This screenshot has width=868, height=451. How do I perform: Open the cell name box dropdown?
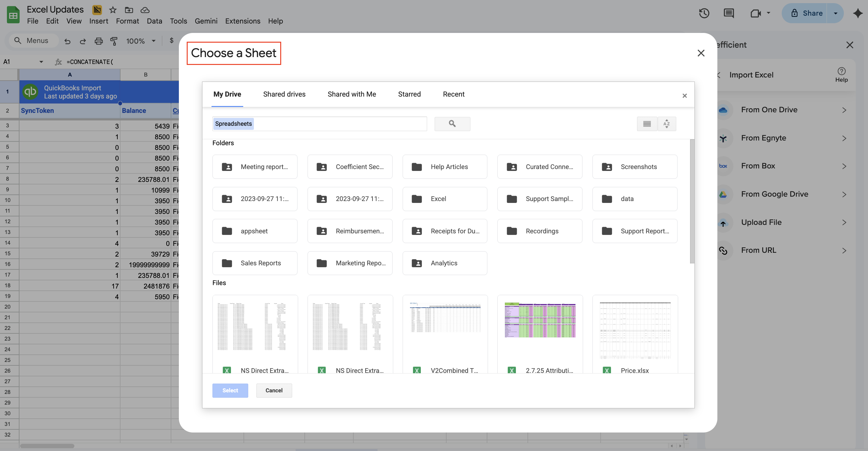[41, 62]
